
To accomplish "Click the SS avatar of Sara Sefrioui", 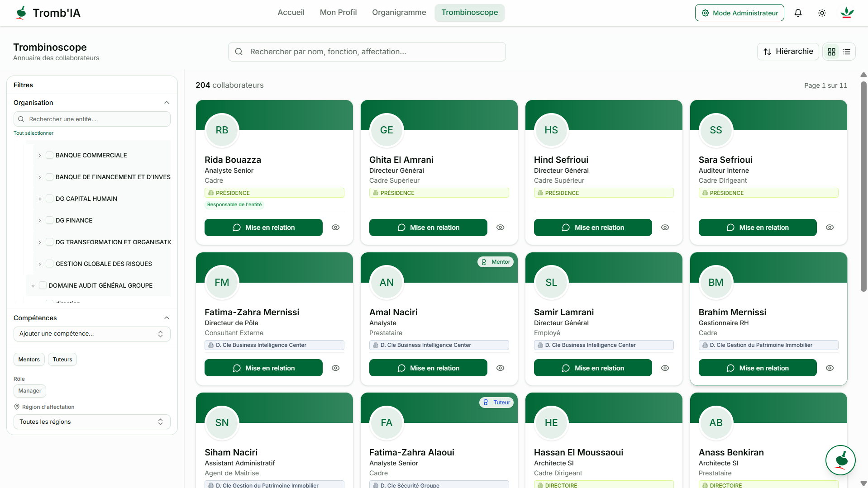I will pyautogui.click(x=716, y=130).
